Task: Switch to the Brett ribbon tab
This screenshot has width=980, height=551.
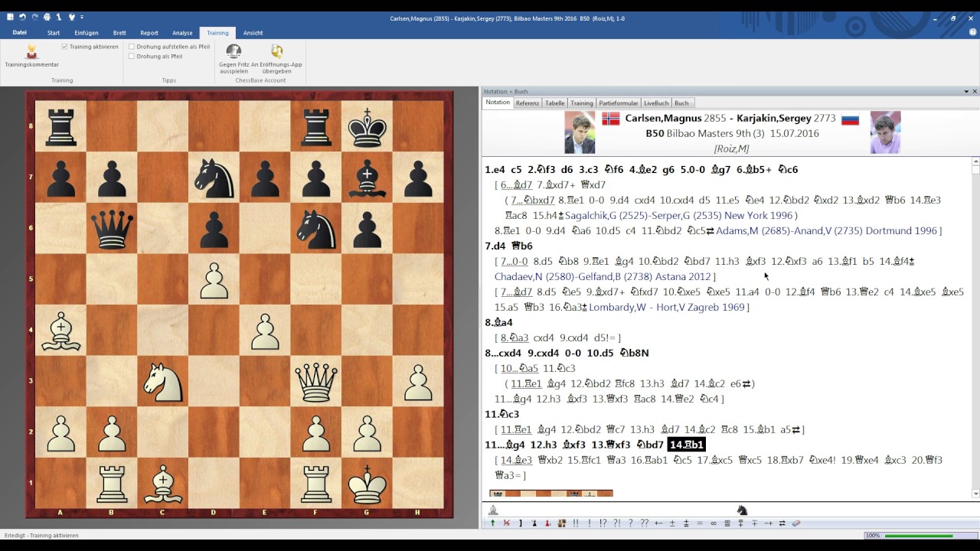Action: (119, 33)
